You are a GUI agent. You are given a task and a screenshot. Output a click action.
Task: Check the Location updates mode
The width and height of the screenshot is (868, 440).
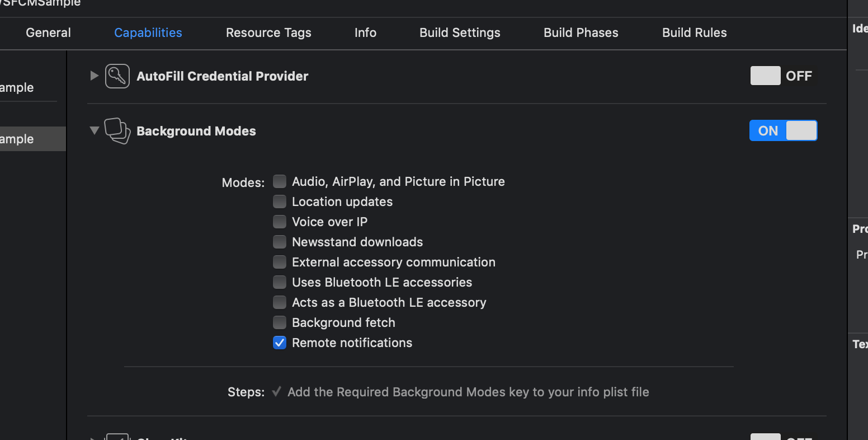280,202
